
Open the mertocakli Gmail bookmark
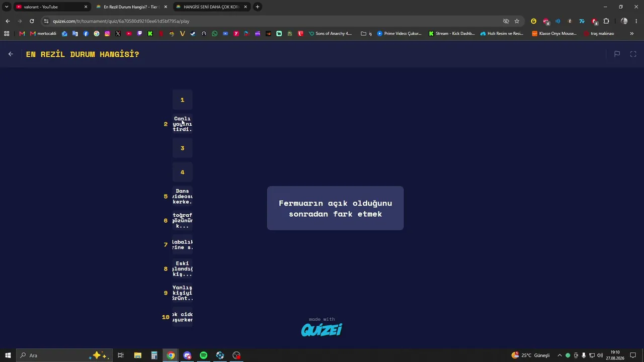pyautogui.click(x=43, y=34)
